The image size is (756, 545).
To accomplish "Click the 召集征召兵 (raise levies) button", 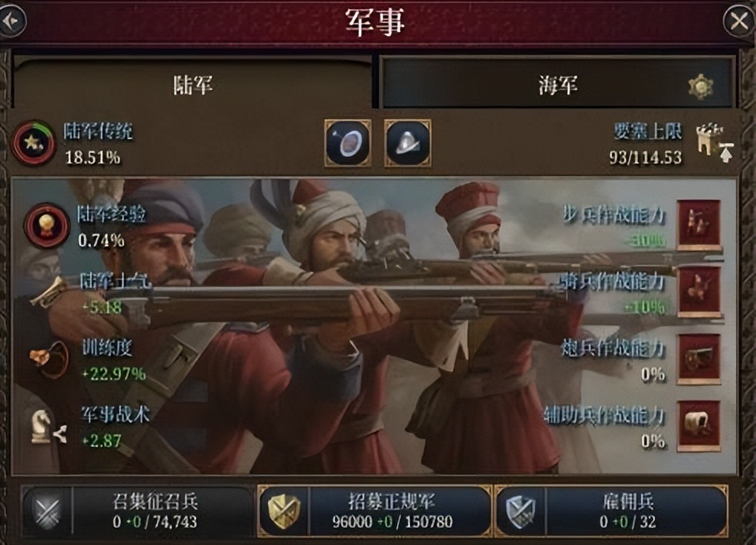I will (138, 511).
